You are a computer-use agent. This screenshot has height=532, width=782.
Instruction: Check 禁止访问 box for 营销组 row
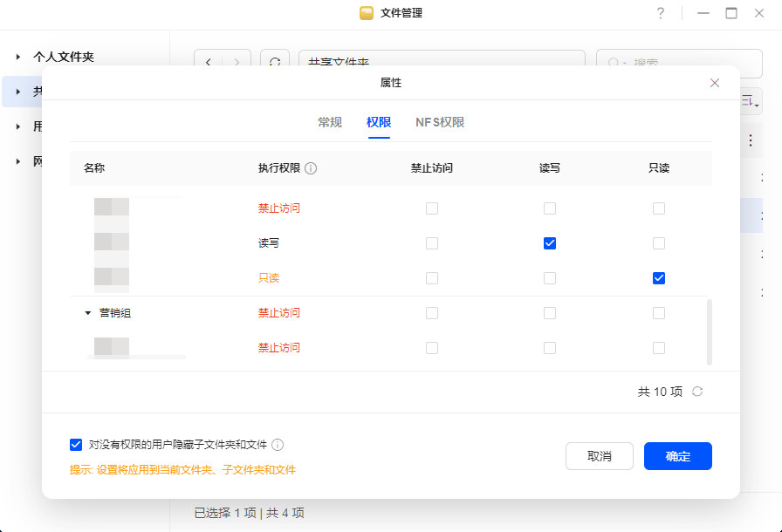tap(432, 313)
